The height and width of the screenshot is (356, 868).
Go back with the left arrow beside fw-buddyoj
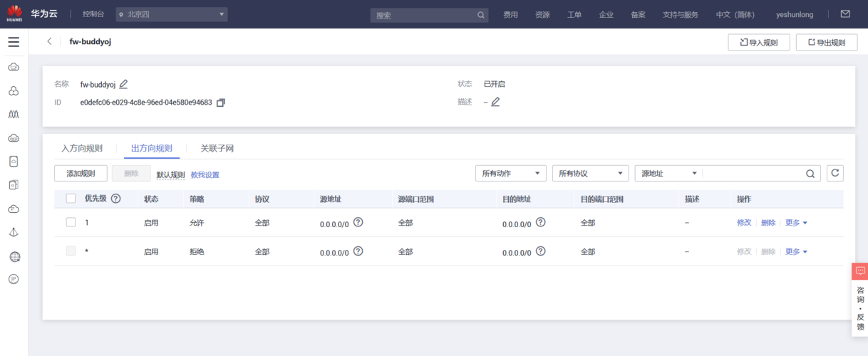point(49,41)
